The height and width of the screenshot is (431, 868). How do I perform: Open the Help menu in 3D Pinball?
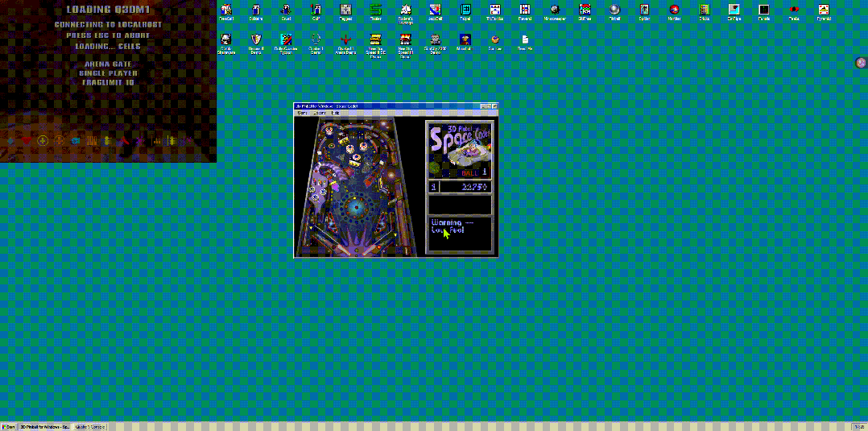(335, 113)
